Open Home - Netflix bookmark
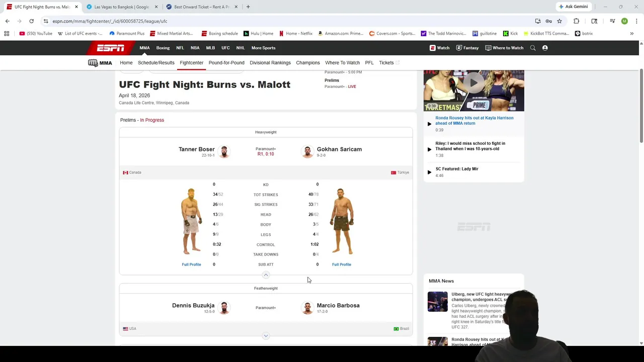Screen dimensions: 644x362 [x=296, y=34]
